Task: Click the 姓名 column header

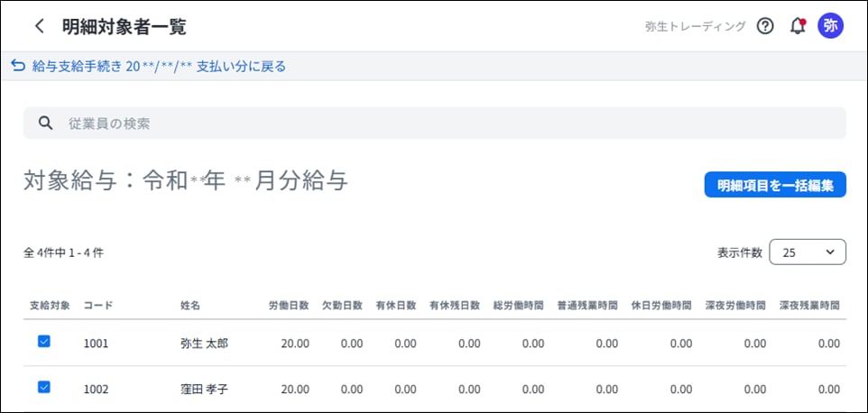Action: click(189, 306)
